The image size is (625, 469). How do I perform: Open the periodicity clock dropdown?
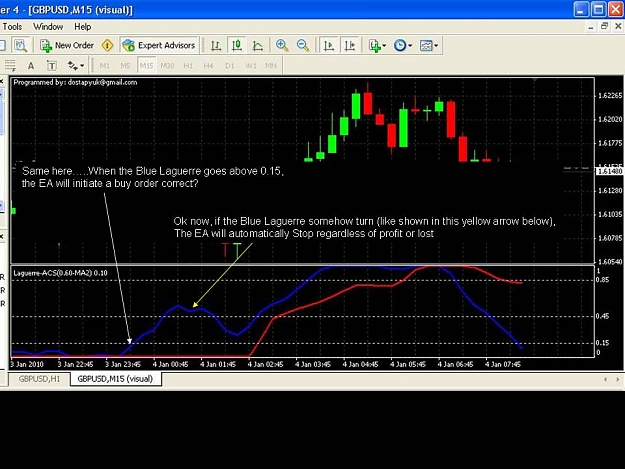click(403, 45)
